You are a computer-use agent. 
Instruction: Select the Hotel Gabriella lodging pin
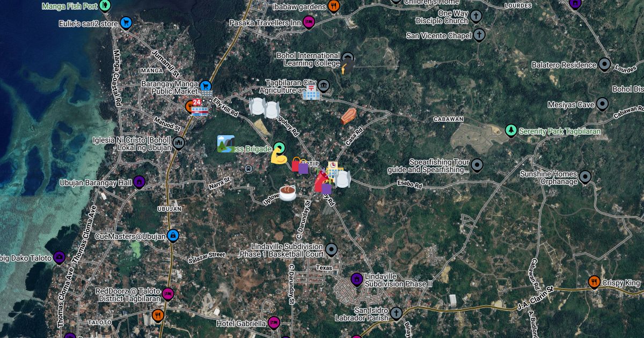click(x=274, y=322)
